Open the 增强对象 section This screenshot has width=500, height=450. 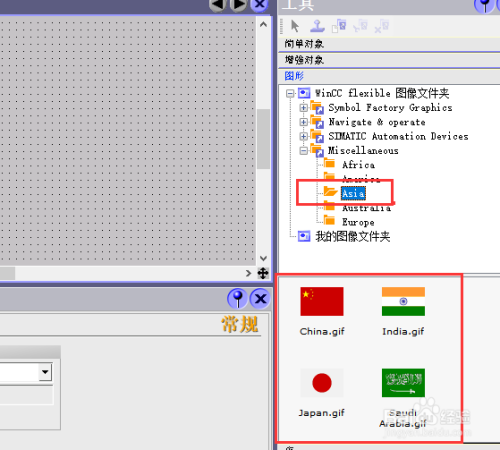(389, 60)
